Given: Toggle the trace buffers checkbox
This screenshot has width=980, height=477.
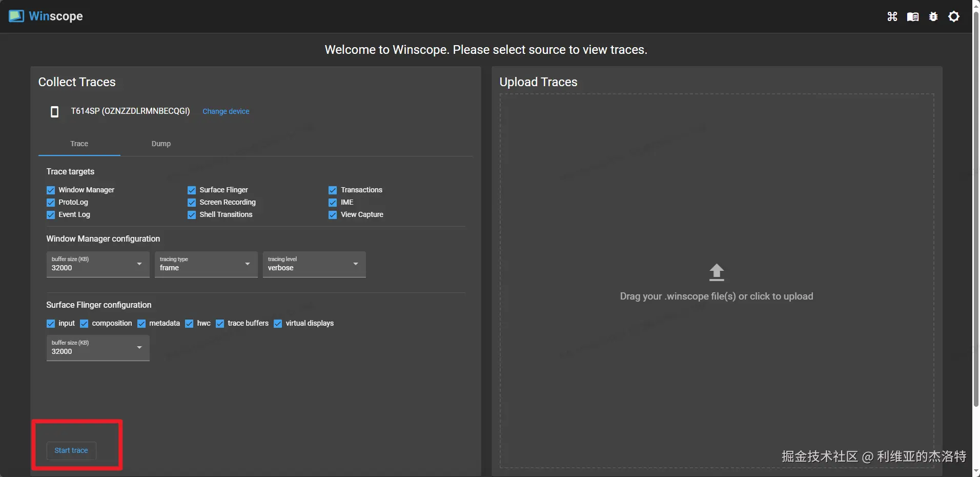Looking at the screenshot, I should [x=220, y=324].
